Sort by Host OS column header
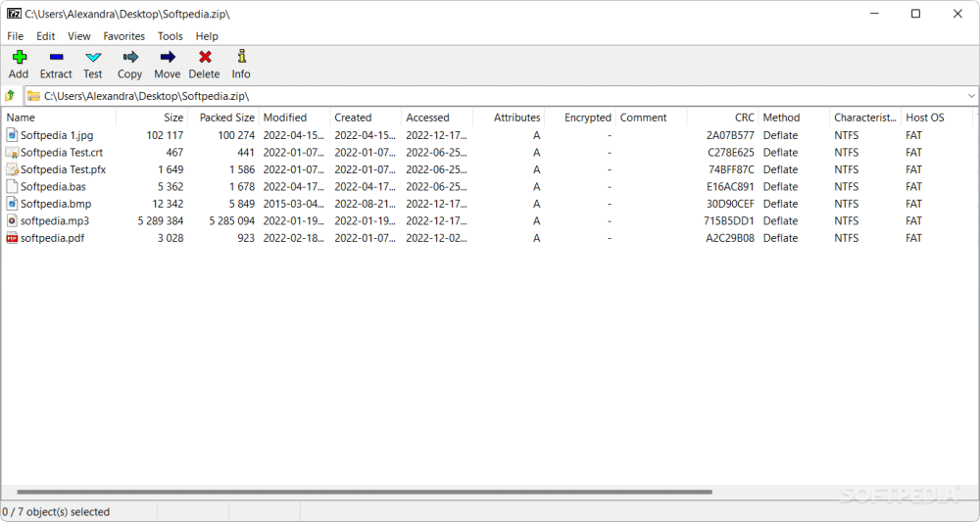This screenshot has height=522, width=980. tap(936, 118)
